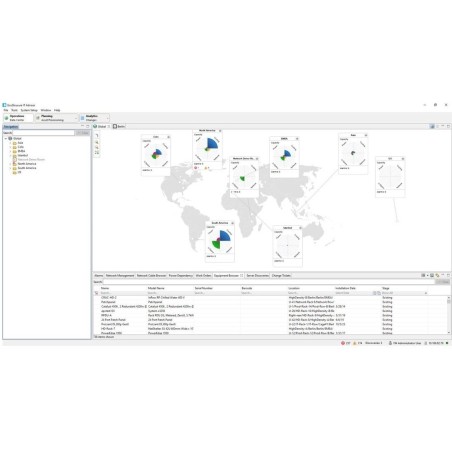The image size is (452, 452).
Task: Open the Installation Date calendar picker icon
Action: pyautogui.click(x=374, y=293)
